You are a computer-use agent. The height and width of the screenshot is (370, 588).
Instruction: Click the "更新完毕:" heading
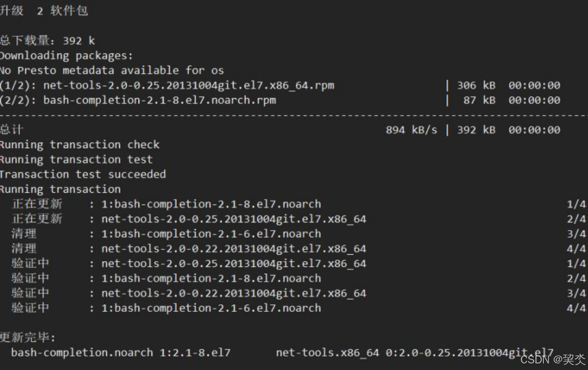pyautogui.click(x=28, y=338)
